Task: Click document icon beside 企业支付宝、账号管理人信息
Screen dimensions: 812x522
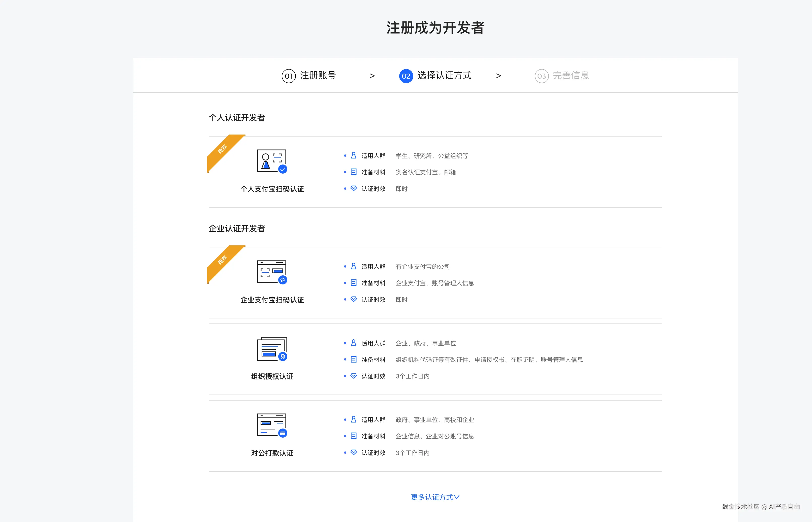Action: (x=353, y=283)
